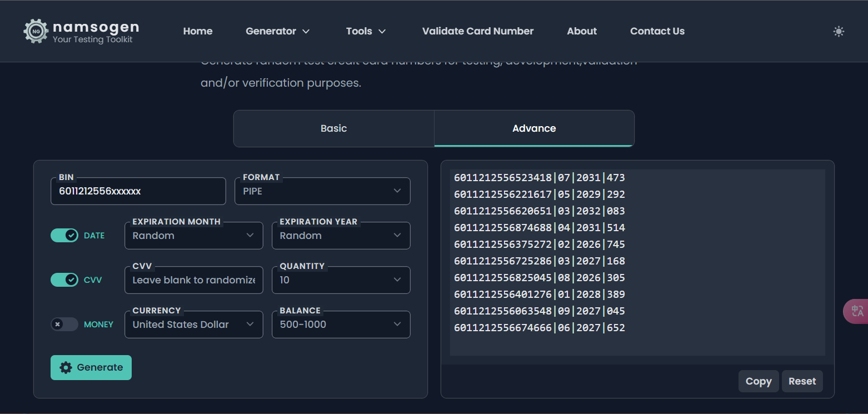The width and height of the screenshot is (868, 414).
Task: Click the namsogen brand name text
Action: click(96, 27)
